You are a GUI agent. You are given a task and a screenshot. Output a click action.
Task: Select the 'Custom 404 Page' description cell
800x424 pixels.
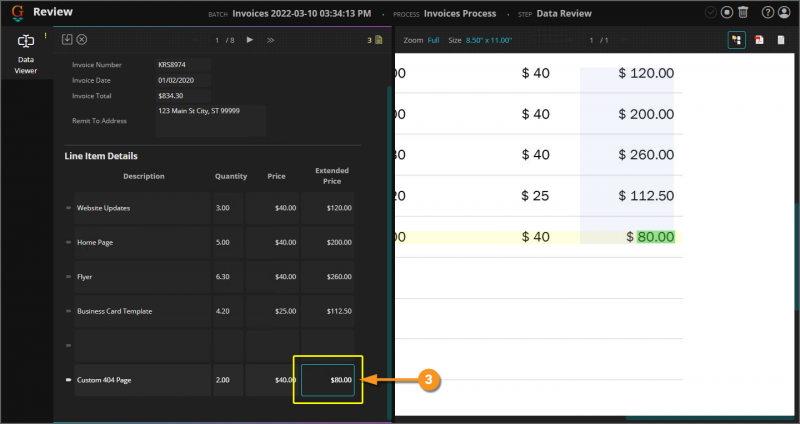(142, 380)
